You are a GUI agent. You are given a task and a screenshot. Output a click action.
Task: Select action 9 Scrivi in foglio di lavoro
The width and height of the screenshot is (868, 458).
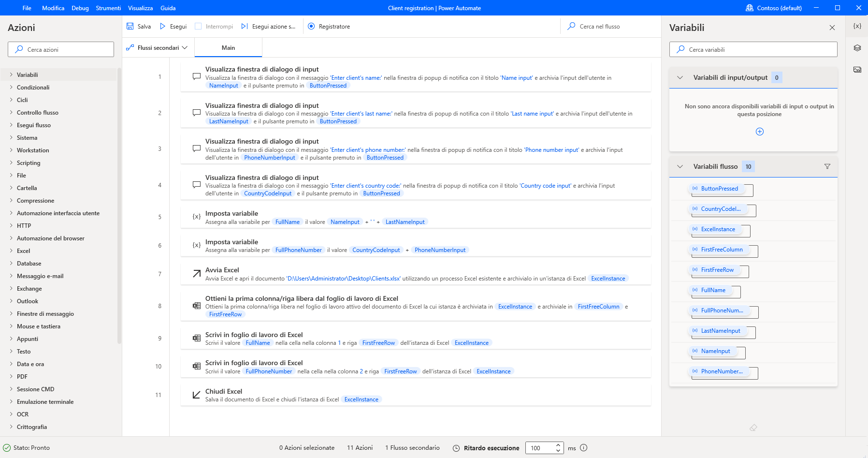click(x=416, y=339)
